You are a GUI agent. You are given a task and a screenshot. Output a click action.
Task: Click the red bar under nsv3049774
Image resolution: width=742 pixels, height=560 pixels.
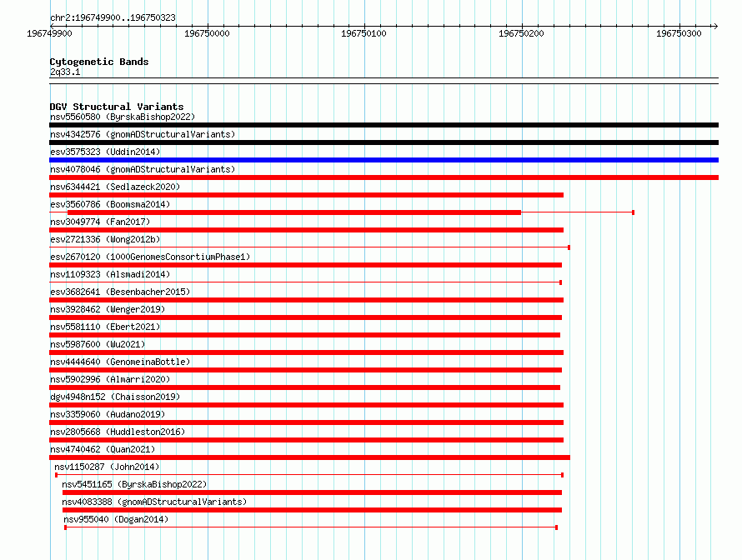306,230
